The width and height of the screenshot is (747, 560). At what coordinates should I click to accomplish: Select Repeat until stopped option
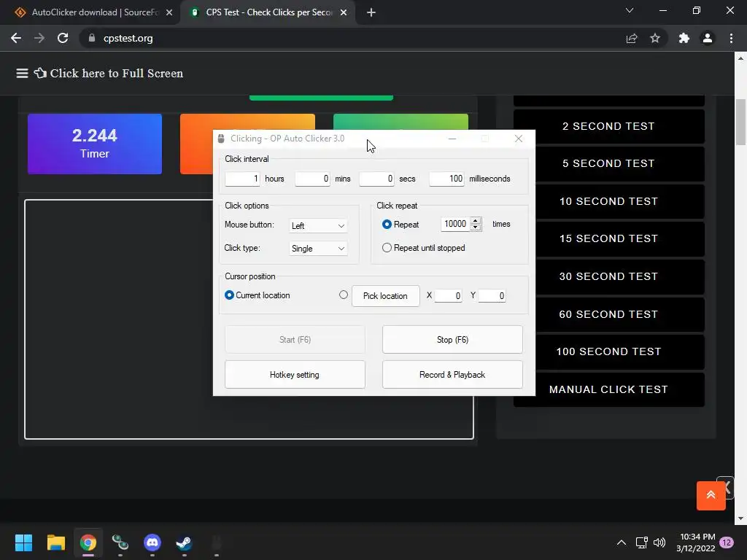tap(387, 248)
